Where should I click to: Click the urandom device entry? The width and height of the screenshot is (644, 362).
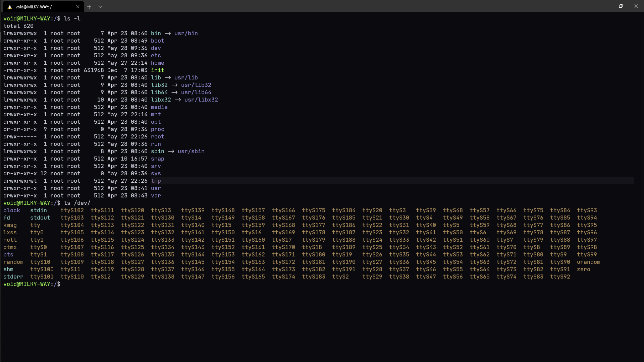588,262
